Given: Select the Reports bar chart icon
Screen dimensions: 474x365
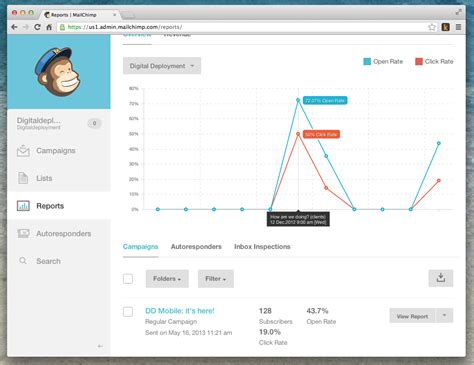Looking at the screenshot, I should (23, 206).
